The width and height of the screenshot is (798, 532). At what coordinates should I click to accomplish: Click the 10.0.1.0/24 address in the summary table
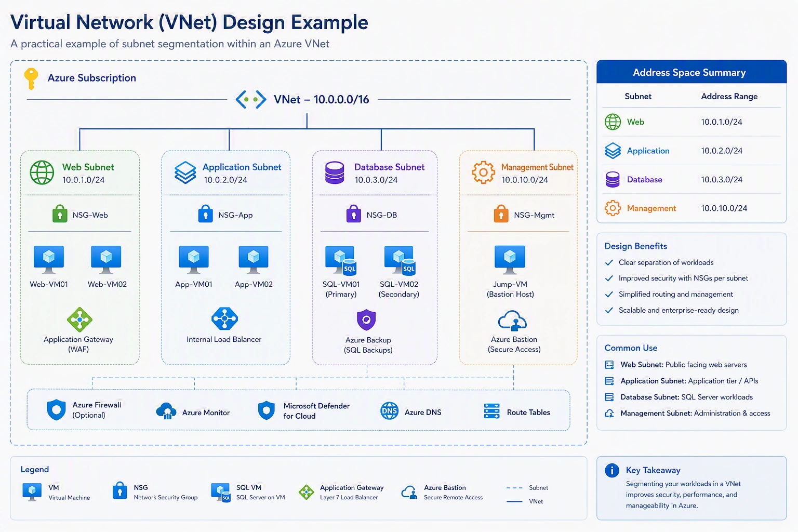[722, 122]
